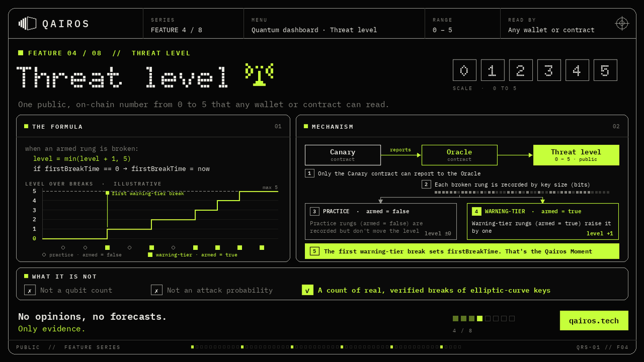Select scale digit box 1

coord(493,70)
